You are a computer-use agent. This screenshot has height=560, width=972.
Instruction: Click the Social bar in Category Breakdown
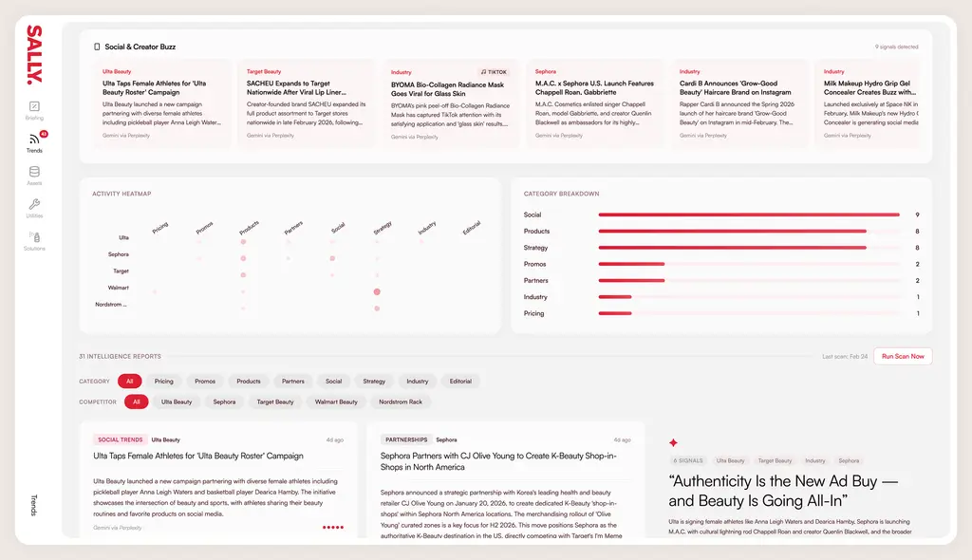click(x=749, y=215)
